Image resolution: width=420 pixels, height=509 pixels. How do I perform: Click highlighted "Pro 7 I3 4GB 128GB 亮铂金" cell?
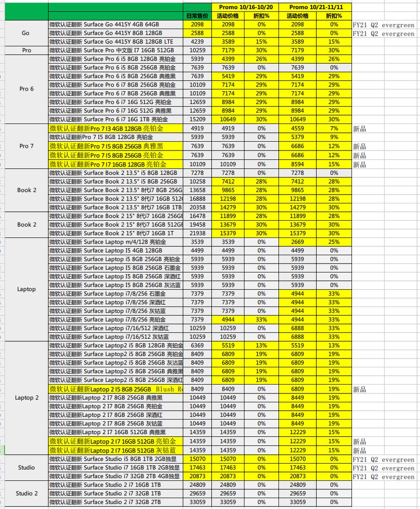(115, 128)
